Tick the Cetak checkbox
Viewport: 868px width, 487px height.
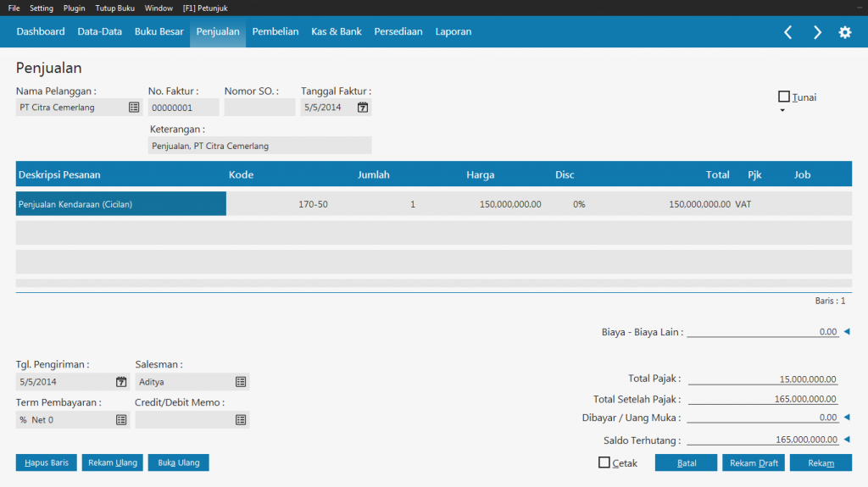604,462
